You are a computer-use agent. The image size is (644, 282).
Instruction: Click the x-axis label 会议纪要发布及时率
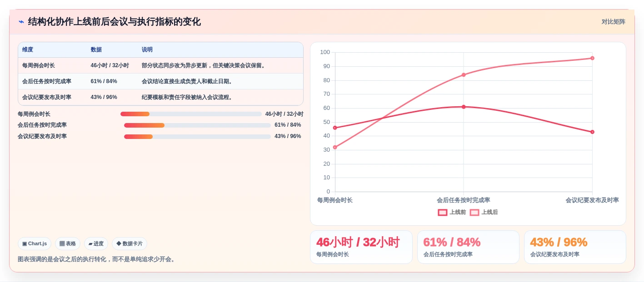coord(592,200)
